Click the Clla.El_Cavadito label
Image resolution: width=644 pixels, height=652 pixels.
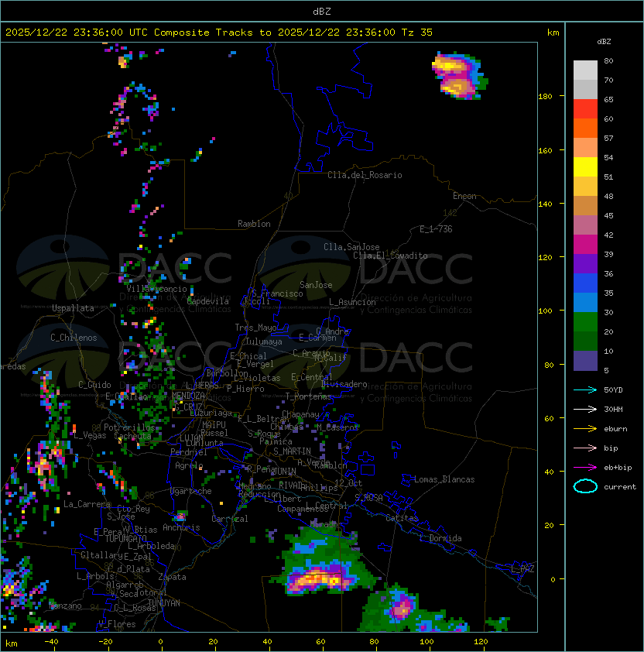click(390, 256)
